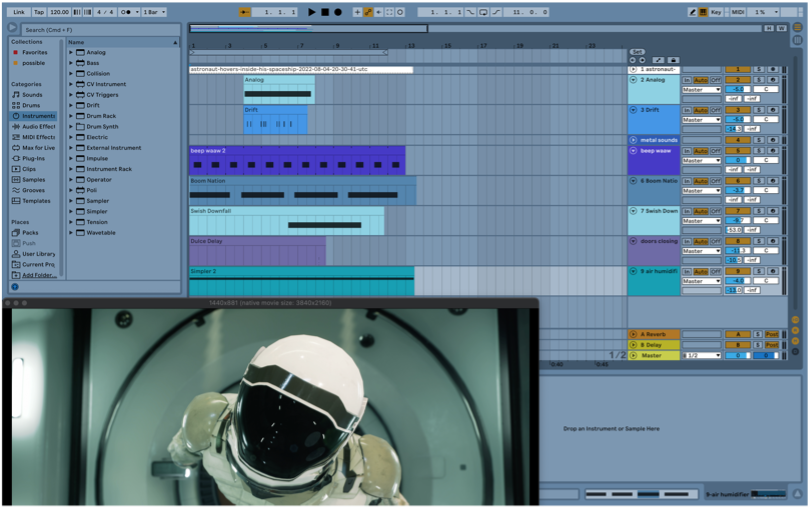
Task: Click the Set locator button
Action: pos(637,52)
